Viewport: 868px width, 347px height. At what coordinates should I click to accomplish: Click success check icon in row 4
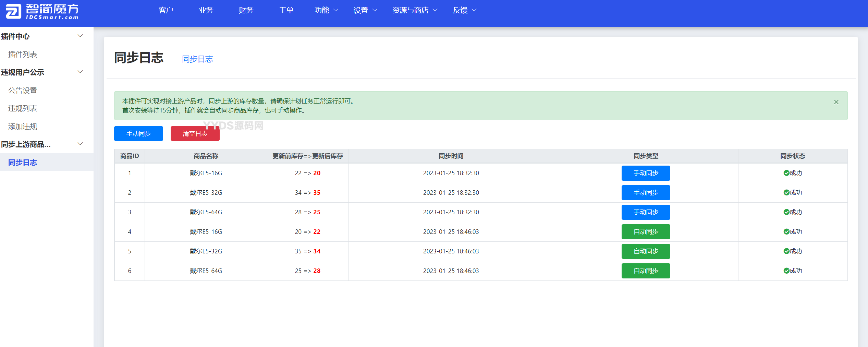786,232
